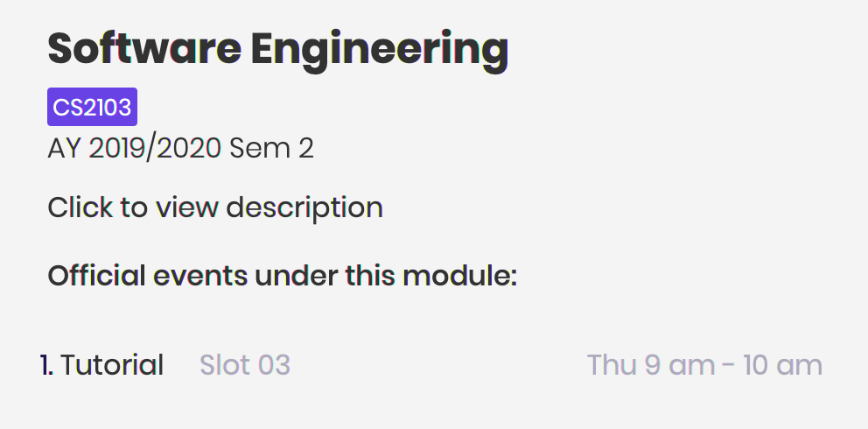
Task: Click the Thu 9 am - 10 am time
Action: coord(704,365)
